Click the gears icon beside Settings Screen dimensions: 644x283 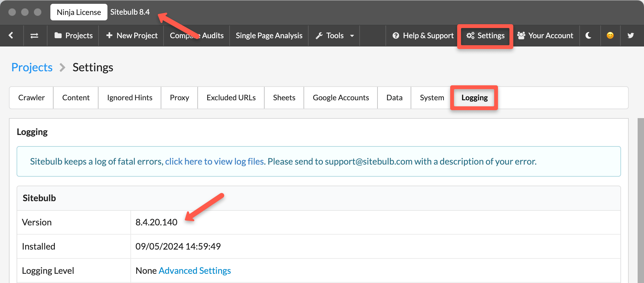(x=471, y=35)
